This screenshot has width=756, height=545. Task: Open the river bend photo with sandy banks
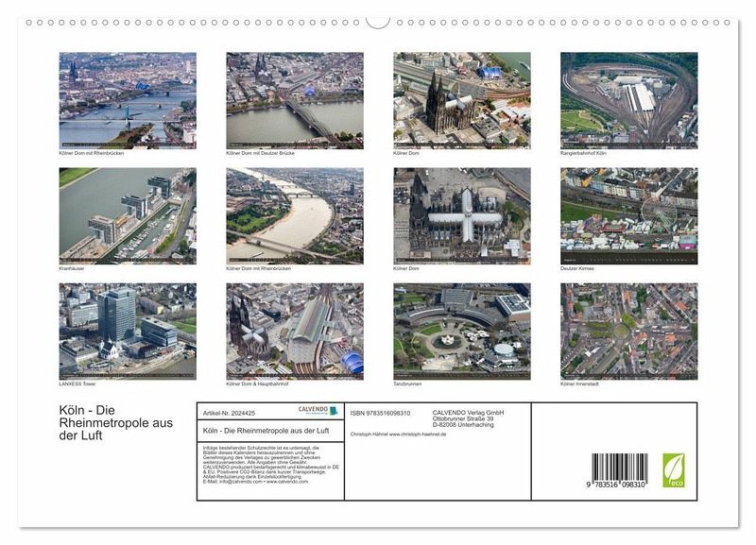pyautogui.click(x=295, y=216)
